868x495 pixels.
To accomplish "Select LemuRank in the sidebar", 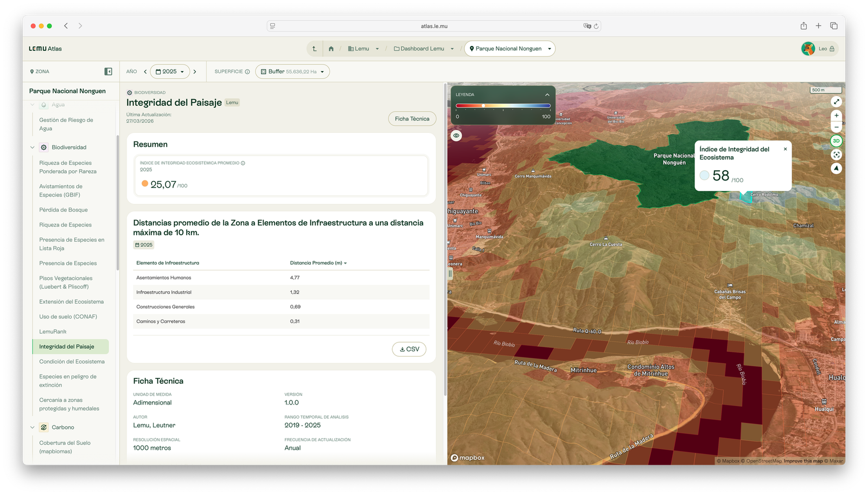I will pos(53,332).
